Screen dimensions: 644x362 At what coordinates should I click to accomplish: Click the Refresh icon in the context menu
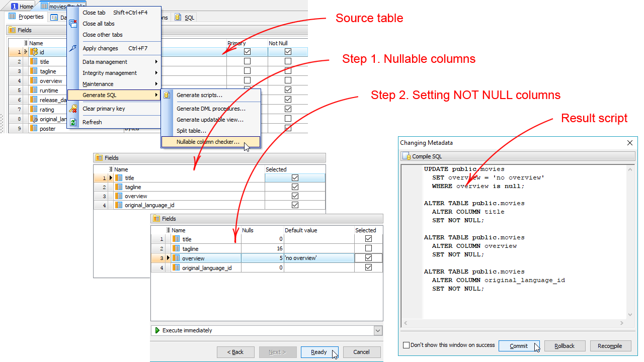pyautogui.click(x=73, y=122)
